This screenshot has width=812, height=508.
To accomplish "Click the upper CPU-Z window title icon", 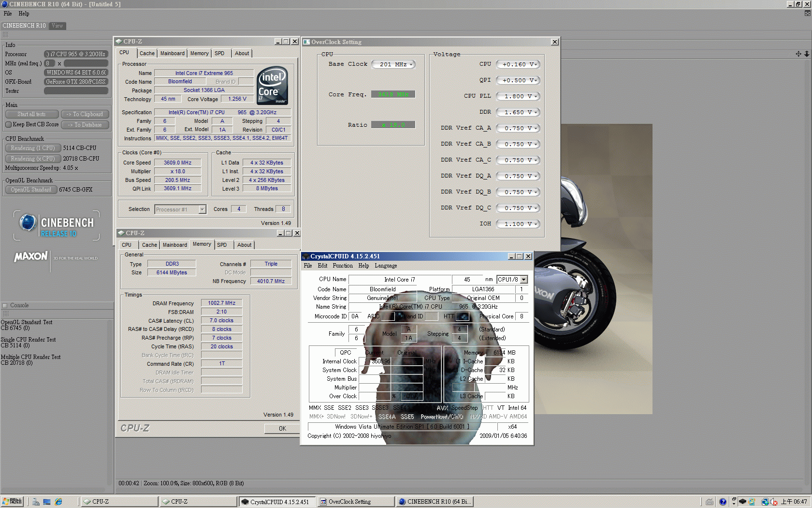I will click(x=119, y=42).
